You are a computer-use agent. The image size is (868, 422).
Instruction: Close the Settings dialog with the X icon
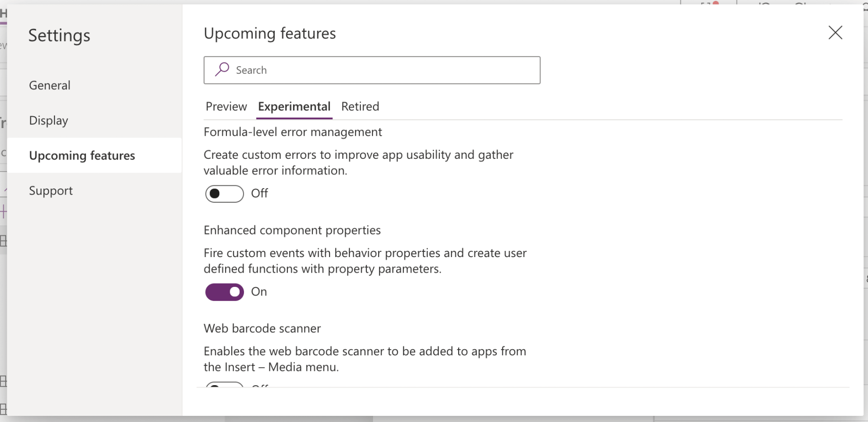[835, 33]
